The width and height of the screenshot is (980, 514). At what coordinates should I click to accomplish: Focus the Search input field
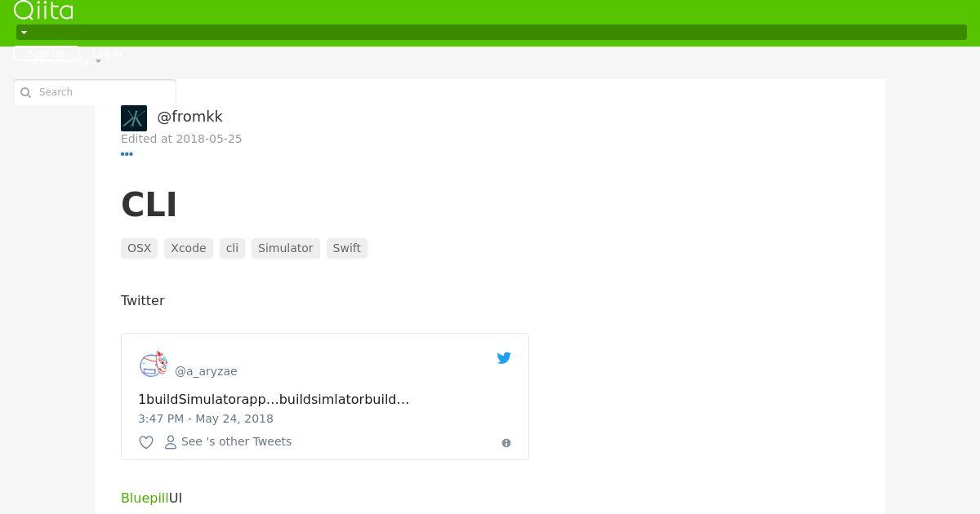(95, 92)
